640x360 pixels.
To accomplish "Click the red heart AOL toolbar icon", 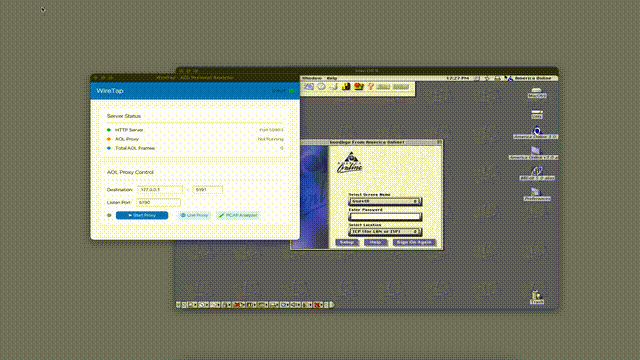I will [x=358, y=87].
